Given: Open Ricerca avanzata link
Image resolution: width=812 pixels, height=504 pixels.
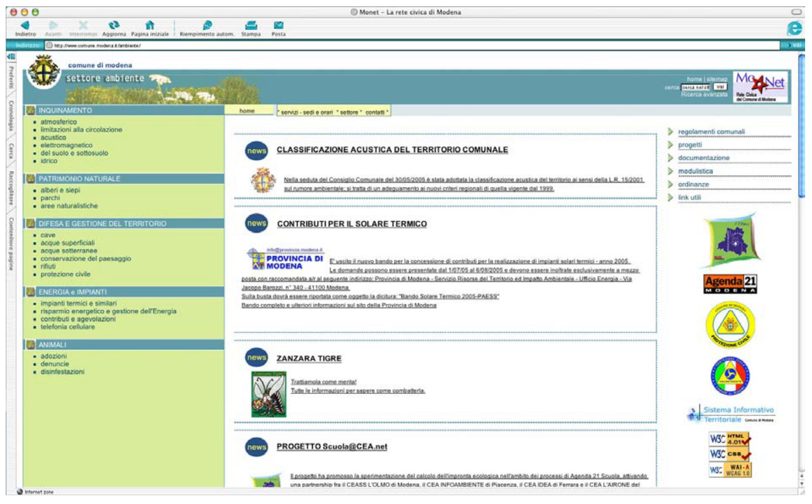Looking at the screenshot, I should [x=705, y=95].
